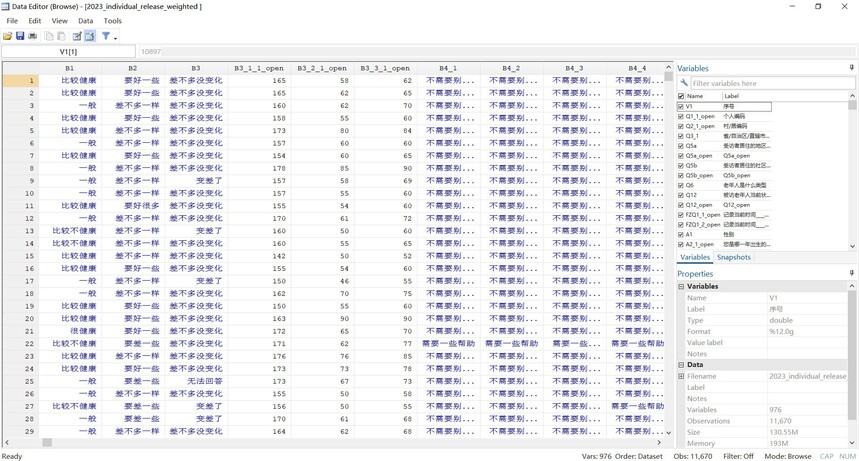Screen dimensions: 859x461
Task: Collapse the Variables section in Properties
Action: pos(681,286)
